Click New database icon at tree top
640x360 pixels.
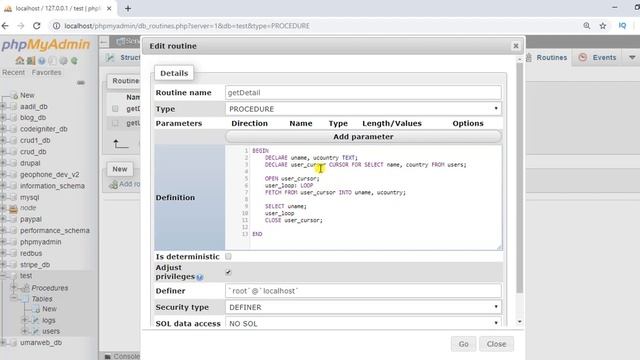click(15, 96)
